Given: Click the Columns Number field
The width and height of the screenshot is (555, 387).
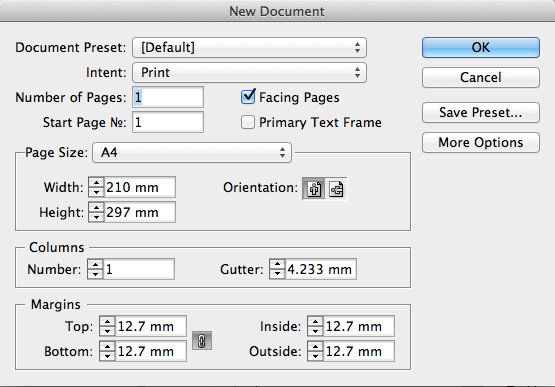Looking at the screenshot, I should coord(139,269).
